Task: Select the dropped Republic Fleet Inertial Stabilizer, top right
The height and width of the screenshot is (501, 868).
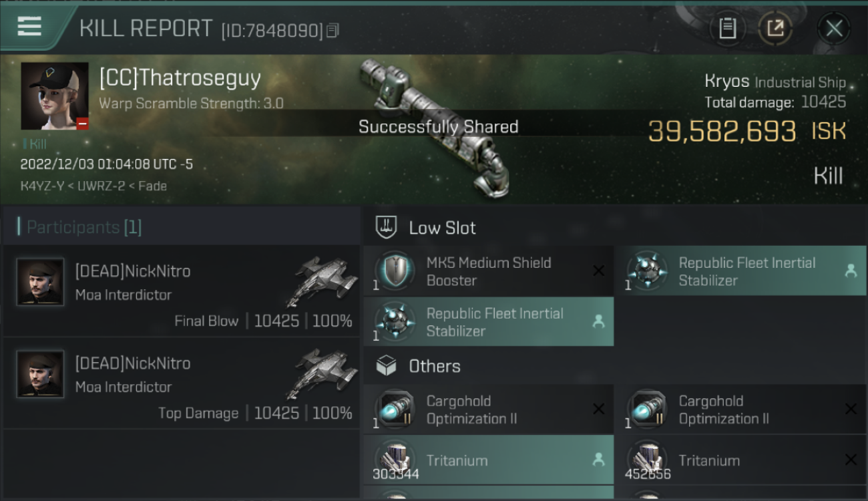Action: (740, 271)
